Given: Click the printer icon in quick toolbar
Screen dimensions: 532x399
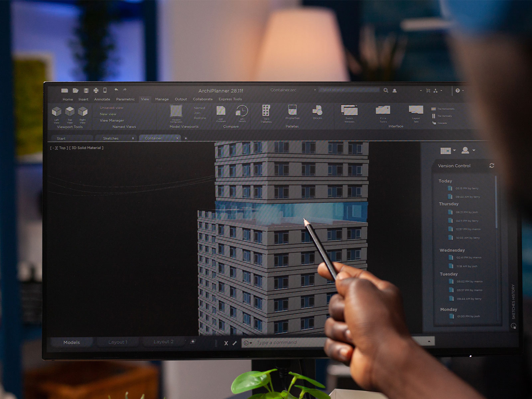Looking at the screenshot, I should click(x=96, y=90).
